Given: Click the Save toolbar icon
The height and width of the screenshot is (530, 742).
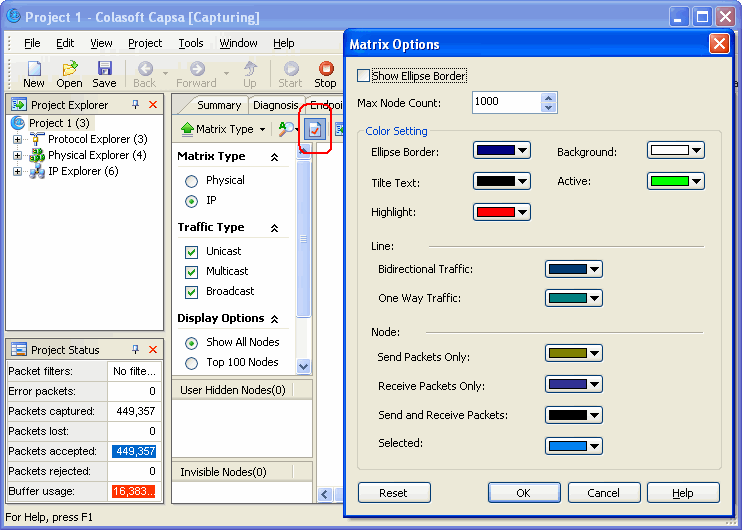Looking at the screenshot, I should [104, 69].
